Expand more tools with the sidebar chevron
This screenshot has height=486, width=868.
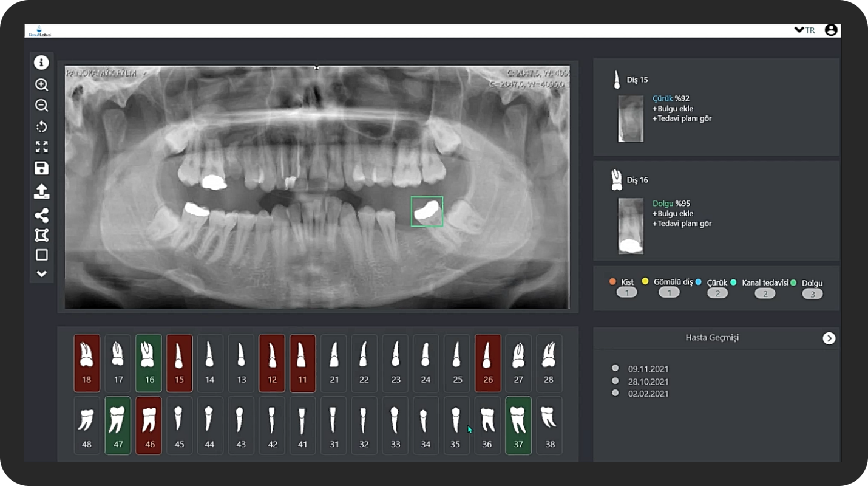pos(41,273)
